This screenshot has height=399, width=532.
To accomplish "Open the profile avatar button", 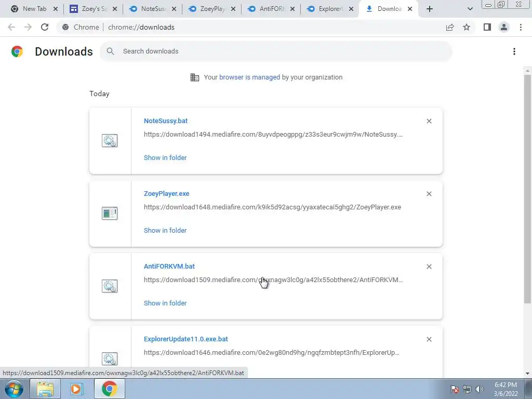I will coord(504,27).
